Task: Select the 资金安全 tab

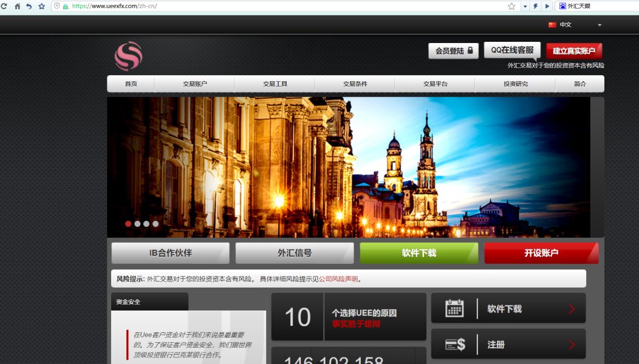Action: pyautogui.click(x=149, y=302)
